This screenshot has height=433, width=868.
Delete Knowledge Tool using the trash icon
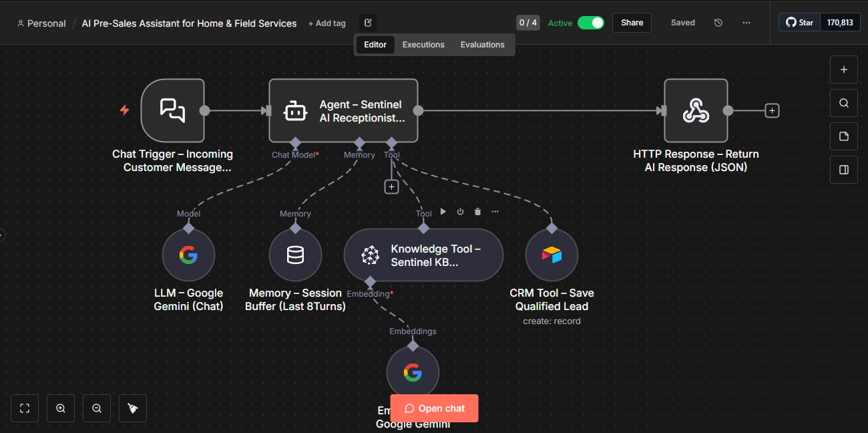(477, 211)
